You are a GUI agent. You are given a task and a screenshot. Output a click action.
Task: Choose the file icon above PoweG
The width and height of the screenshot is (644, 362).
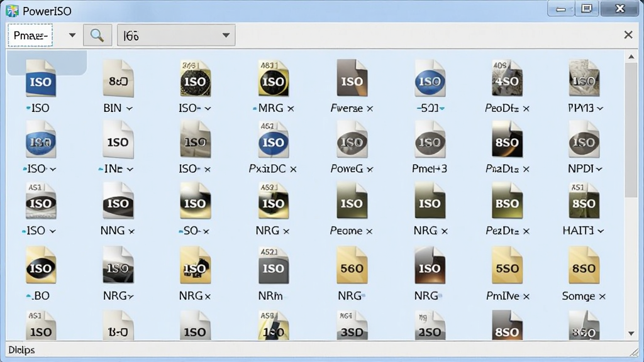(352, 140)
